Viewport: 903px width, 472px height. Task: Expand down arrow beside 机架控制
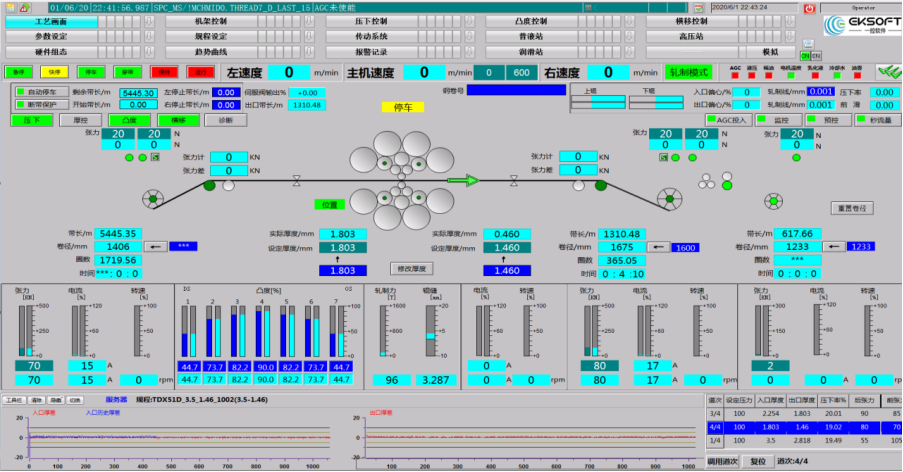tap(309, 21)
